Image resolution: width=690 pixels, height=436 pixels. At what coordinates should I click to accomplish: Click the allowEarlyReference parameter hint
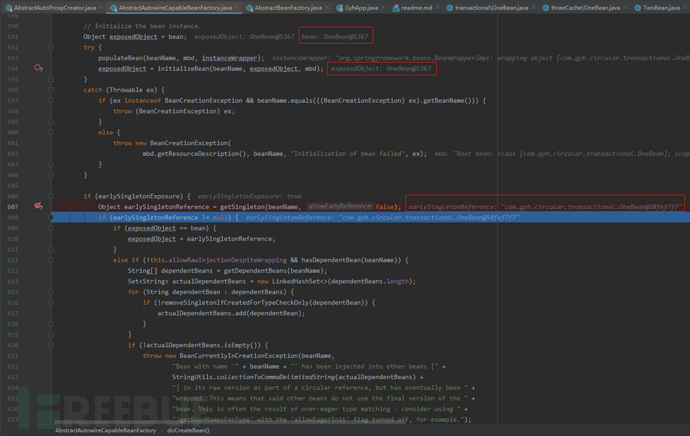(339, 206)
